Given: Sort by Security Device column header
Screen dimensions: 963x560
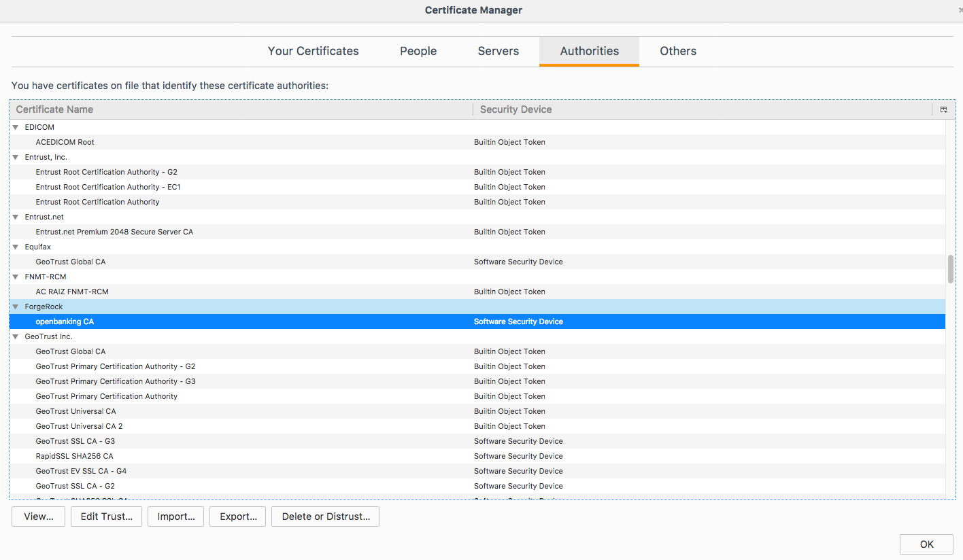Looking at the screenshot, I should tap(703, 109).
